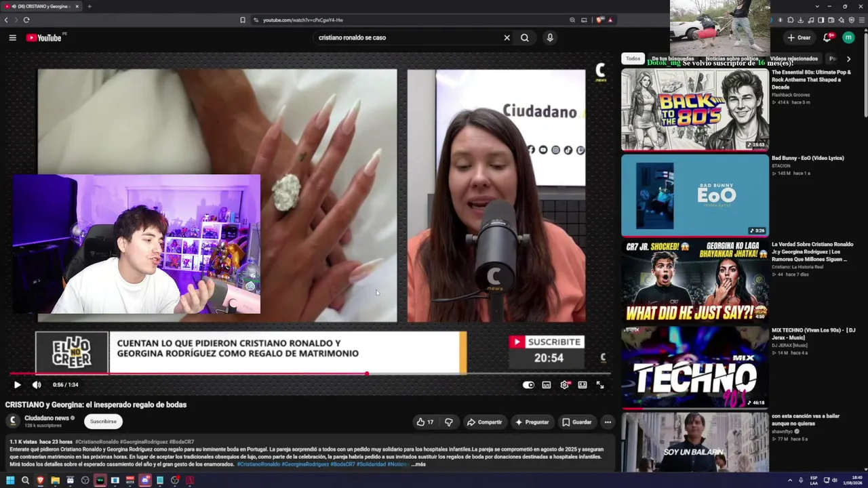The height and width of the screenshot is (488, 868).
Task: Open the Preguntar AI button
Action: pyautogui.click(x=532, y=422)
